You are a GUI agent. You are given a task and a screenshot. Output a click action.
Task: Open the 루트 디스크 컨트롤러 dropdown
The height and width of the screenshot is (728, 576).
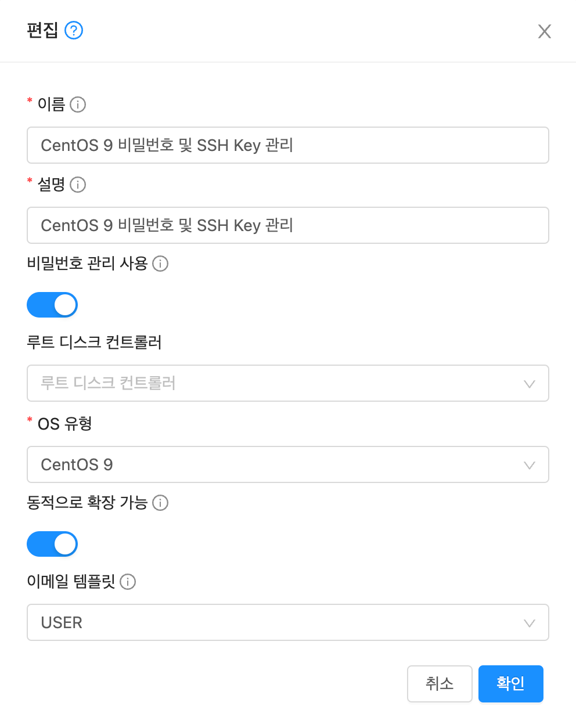pos(273,383)
